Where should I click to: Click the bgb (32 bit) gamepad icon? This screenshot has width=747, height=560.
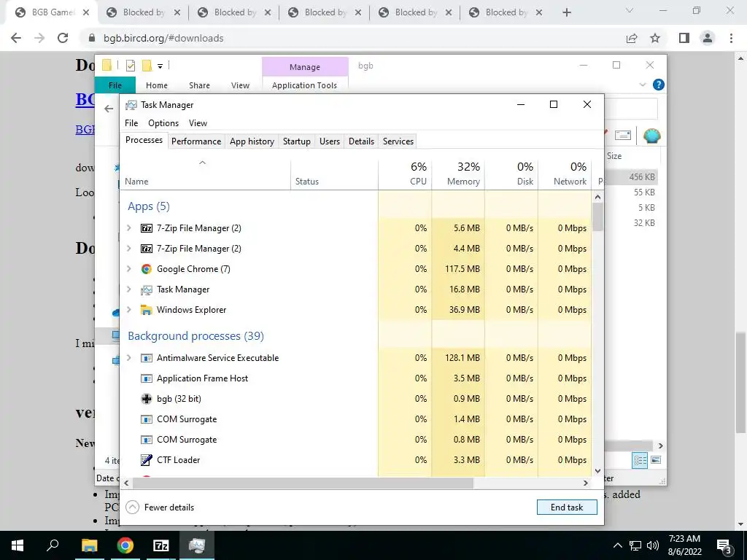pos(146,399)
